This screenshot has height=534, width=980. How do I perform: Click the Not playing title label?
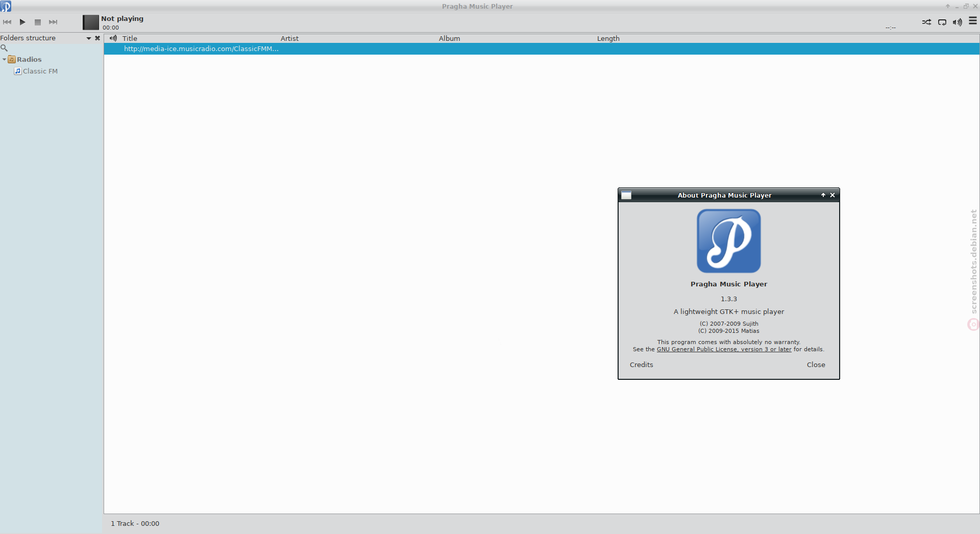point(122,19)
